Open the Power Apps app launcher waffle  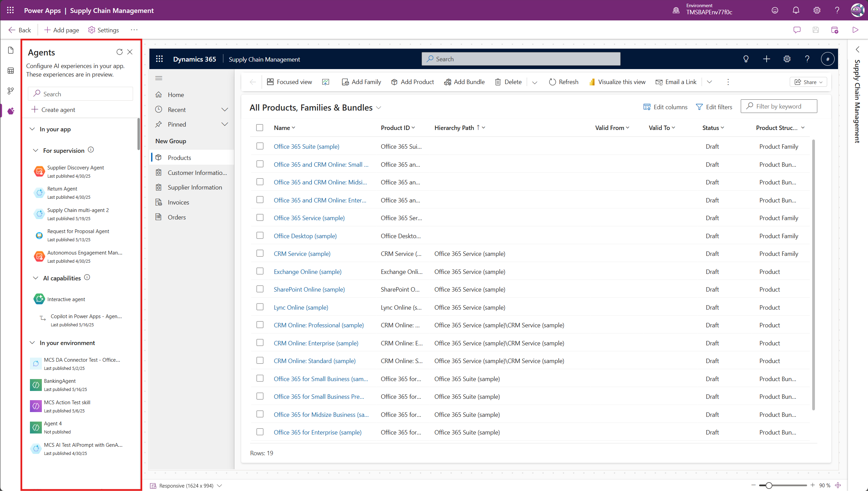coord(10,10)
